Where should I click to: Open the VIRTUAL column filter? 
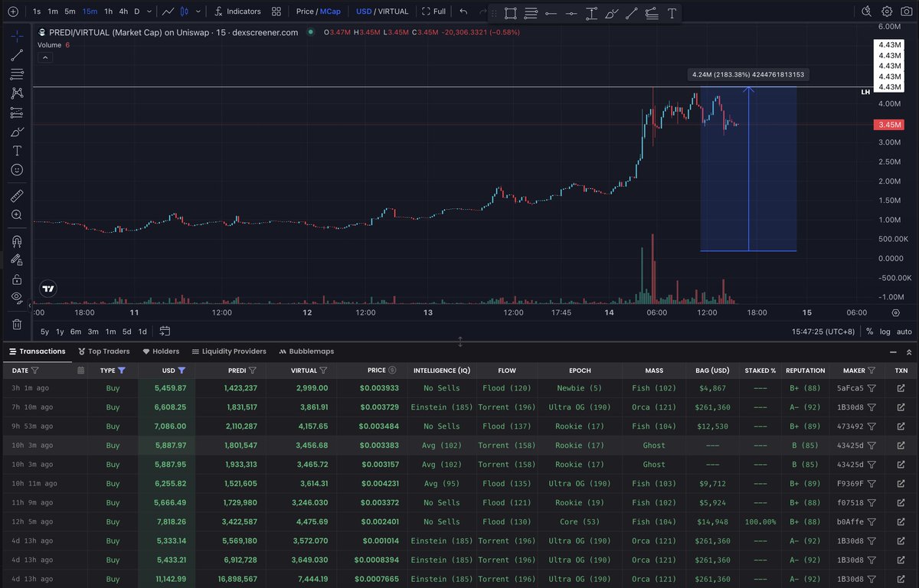tap(324, 371)
